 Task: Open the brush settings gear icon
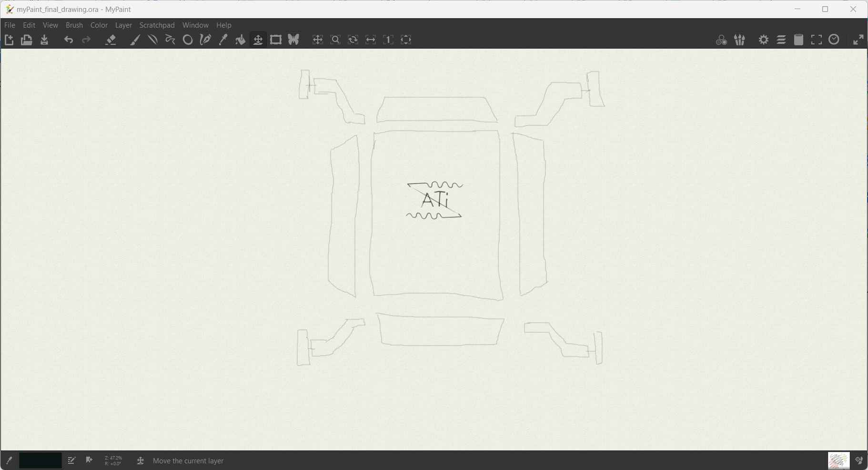click(764, 40)
